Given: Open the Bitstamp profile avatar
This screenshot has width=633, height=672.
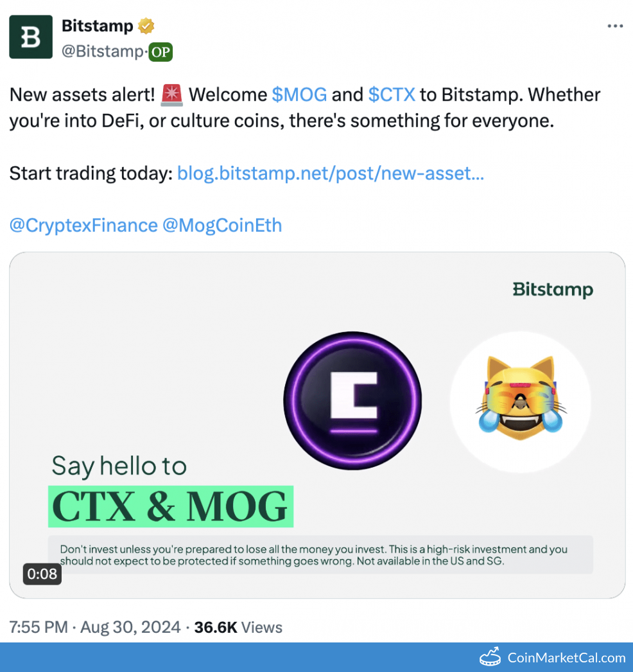Looking at the screenshot, I should click(x=31, y=37).
